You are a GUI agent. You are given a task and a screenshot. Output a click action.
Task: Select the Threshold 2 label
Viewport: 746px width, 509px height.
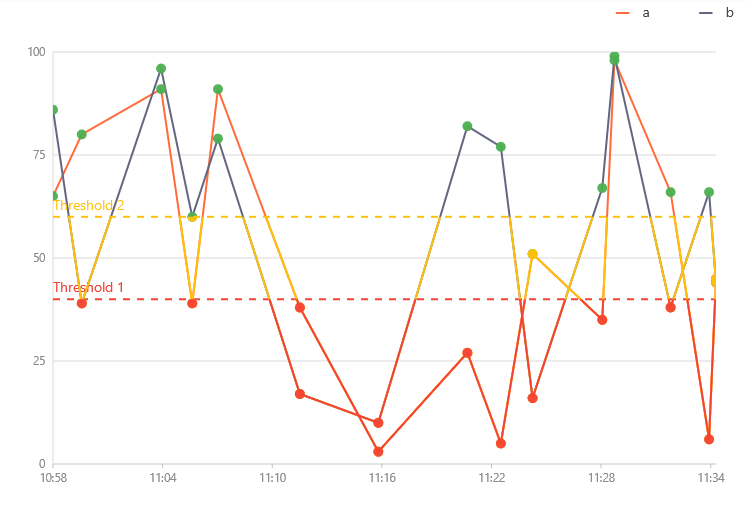tap(89, 206)
